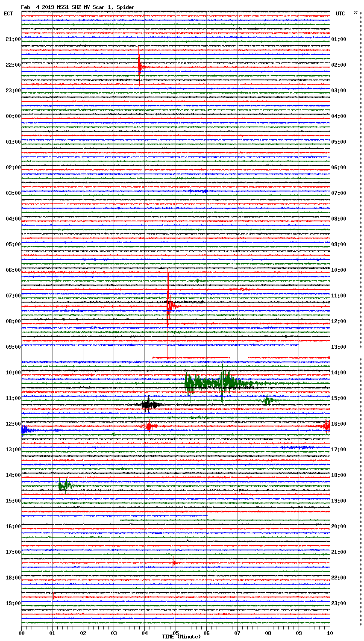Click the UTC '04:00' time label

(x=339, y=116)
